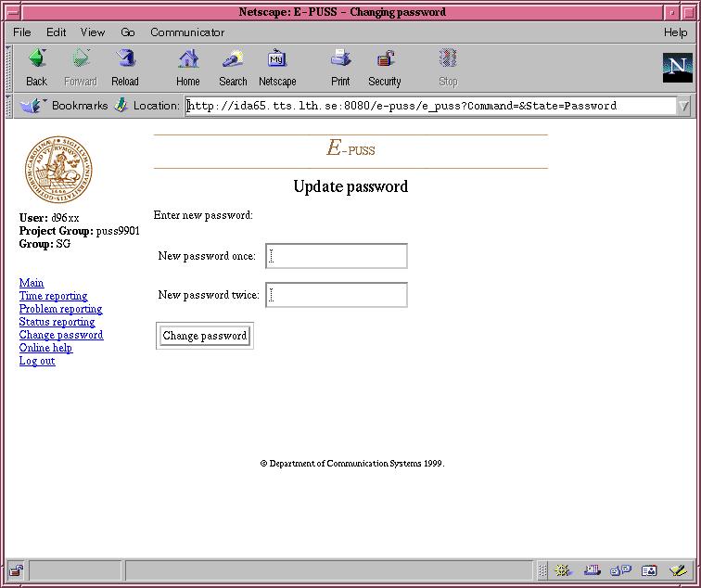This screenshot has height=588, width=701.
Task: Click the Bookmarks label
Action: coord(80,106)
